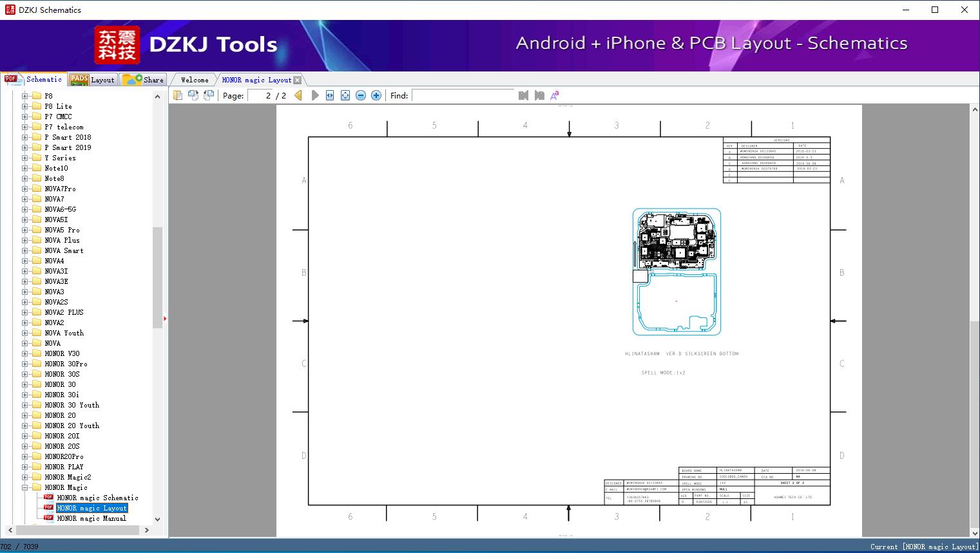This screenshot has height=553, width=980.
Task: Switch to the Schematic panel tab
Action: pos(34,79)
